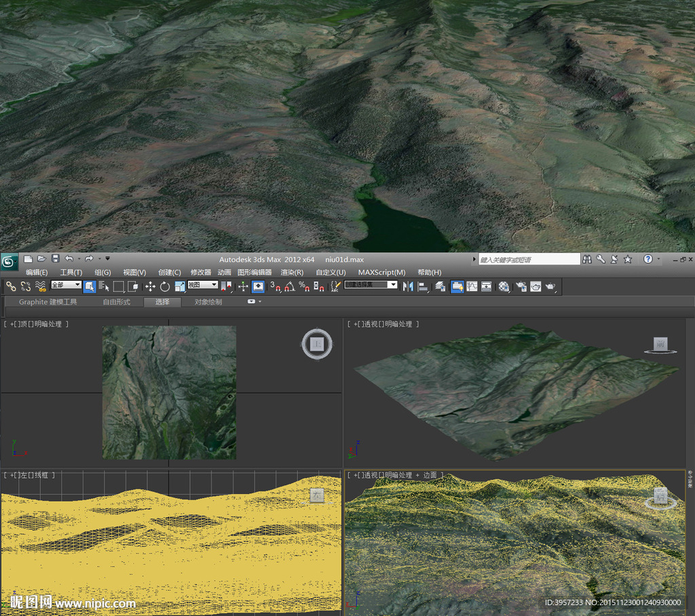Image resolution: width=695 pixels, height=616 pixels.
Task: Open Render Setup dialog
Action: coord(521,287)
